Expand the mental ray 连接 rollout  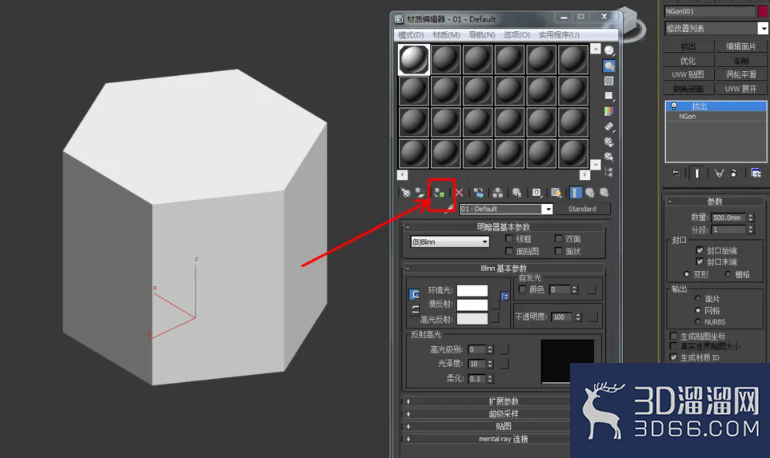503,439
